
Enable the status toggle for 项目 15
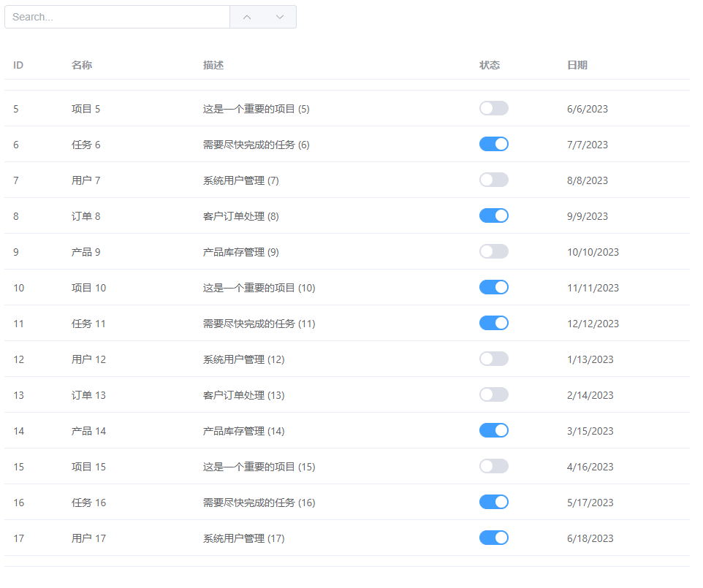tap(493, 467)
